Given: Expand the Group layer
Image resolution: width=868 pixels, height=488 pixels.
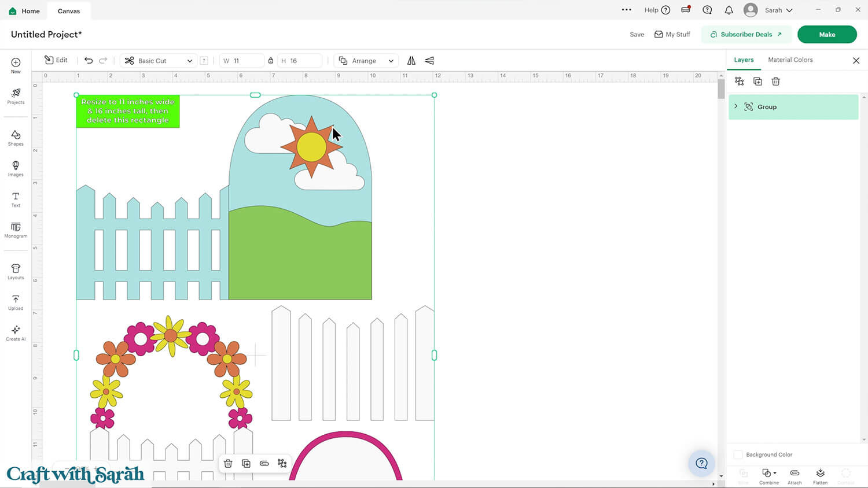Looking at the screenshot, I should [x=736, y=106].
